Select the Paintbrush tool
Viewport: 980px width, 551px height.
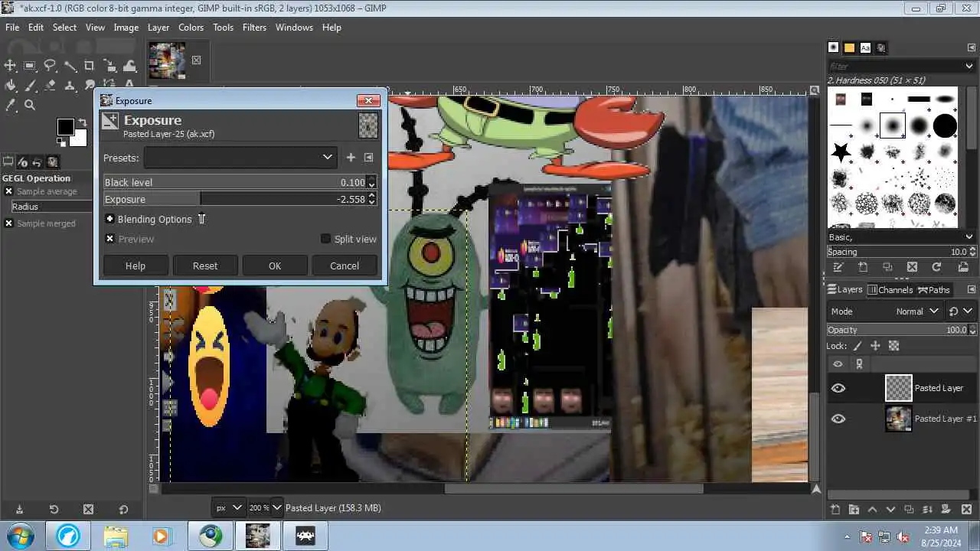pos(30,86)
